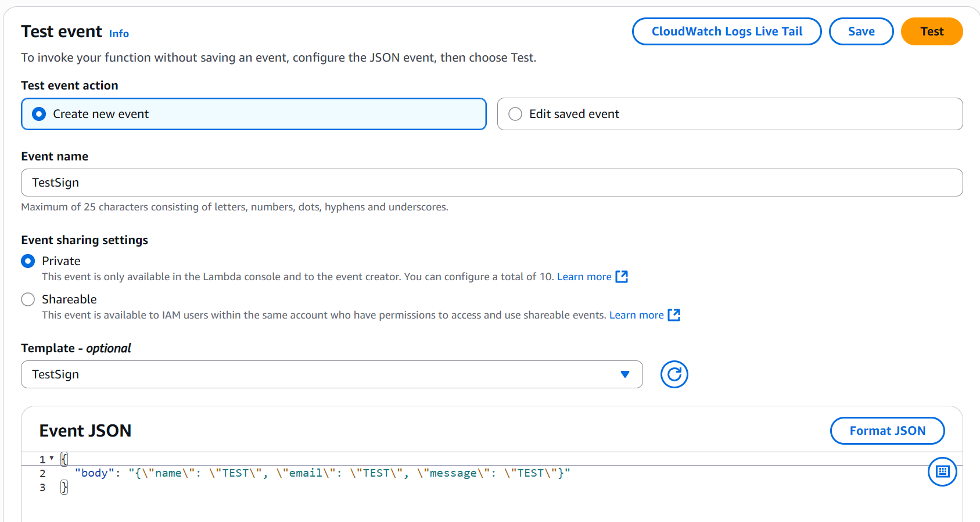Viewport: 980px width, 522px height.
Task: Open the keyboard shortcuts icon in editor
Action: [942, 471]
